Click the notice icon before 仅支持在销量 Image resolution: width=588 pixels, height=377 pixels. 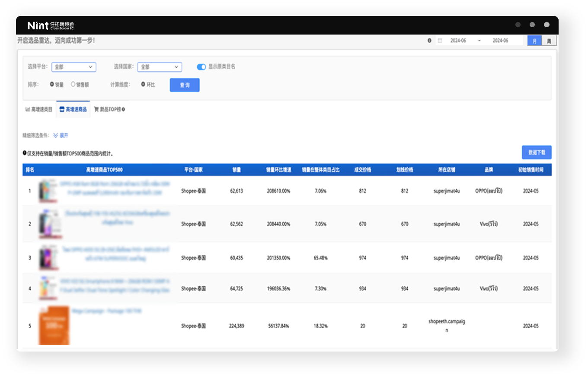pos(24,153)
